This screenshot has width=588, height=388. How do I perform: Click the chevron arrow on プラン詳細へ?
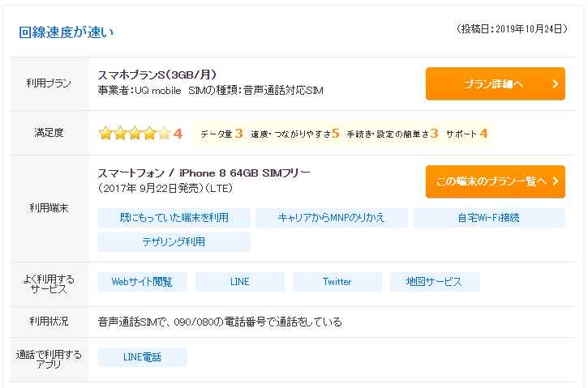tap(556, 84)
